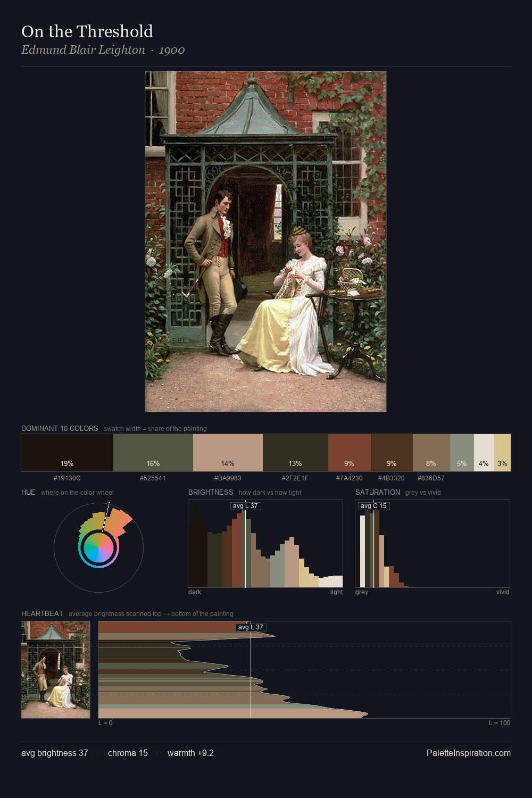The height and width of the screenshot is (798, 532).
Task: Pick the #836D57 swatch at 8%
Action: pyautogui.click(x=431, y=453)
